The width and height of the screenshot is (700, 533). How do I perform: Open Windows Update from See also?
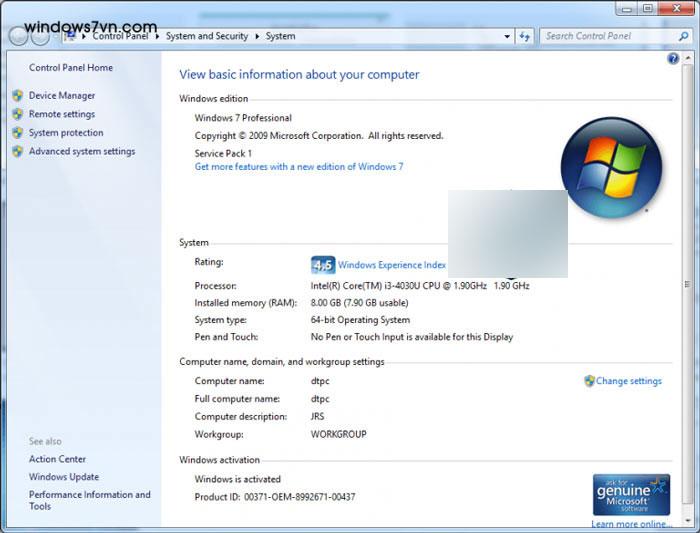tap(64, 477)
